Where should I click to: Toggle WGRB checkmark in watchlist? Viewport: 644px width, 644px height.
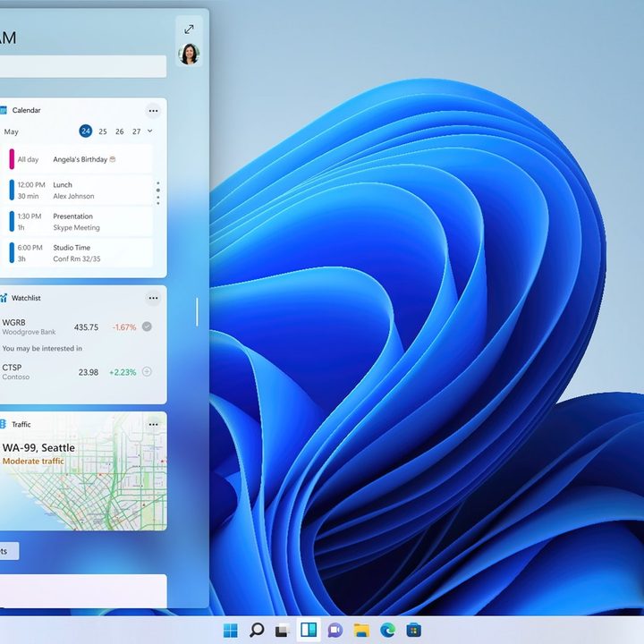147,326
